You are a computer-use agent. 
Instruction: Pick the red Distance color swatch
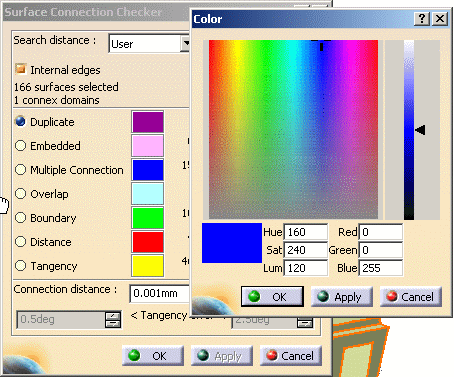pyautogui.click(x=148, y=242)
